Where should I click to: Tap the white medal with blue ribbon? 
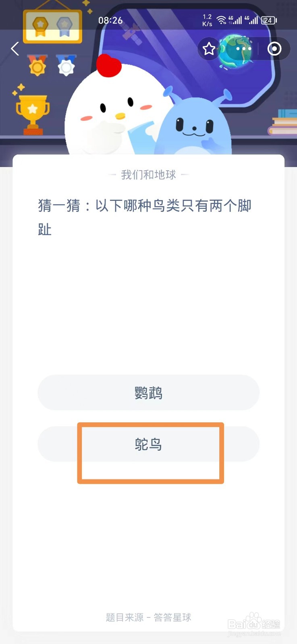pos(66,65)
